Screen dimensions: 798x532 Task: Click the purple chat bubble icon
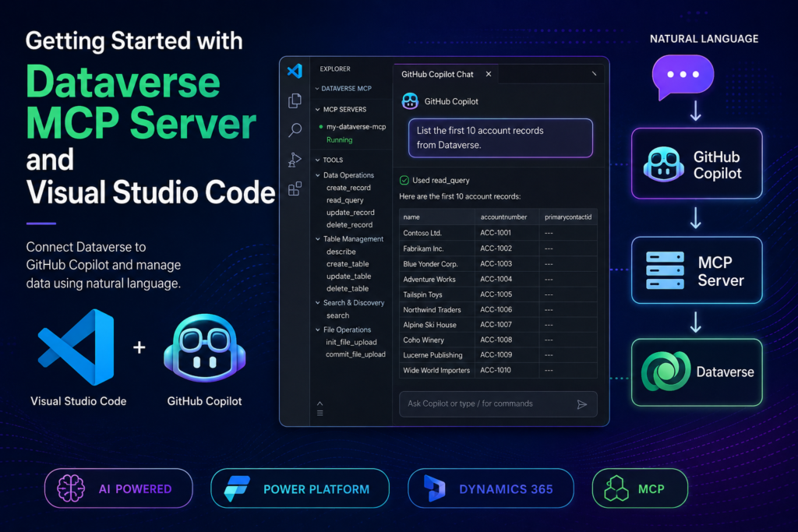(683, 76)
